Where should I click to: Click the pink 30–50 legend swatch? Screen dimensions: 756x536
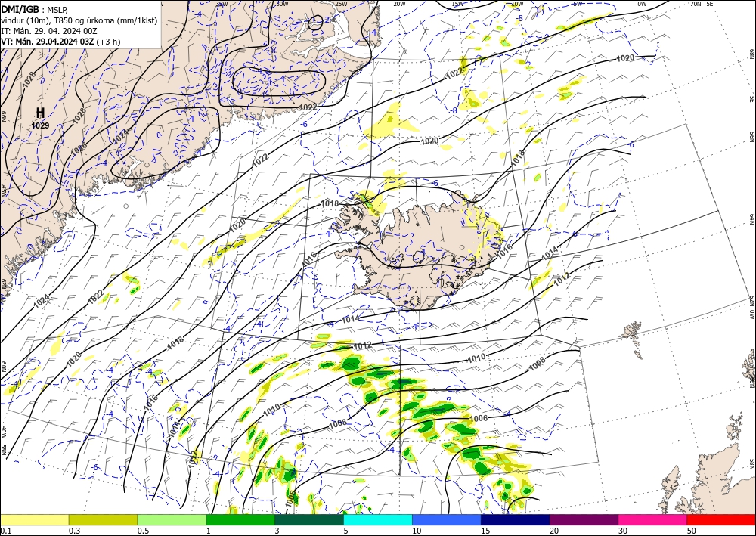(x=653, y=519)
